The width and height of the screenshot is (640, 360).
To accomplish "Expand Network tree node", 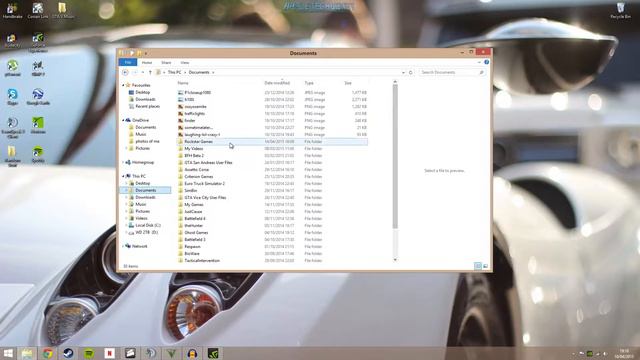I will click(x=123, y=246).
